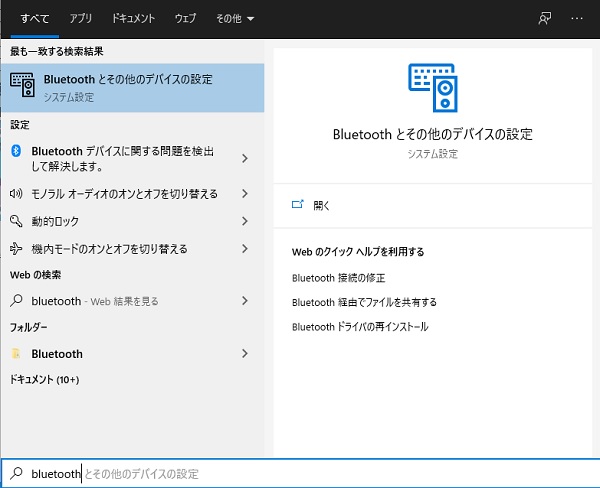
Task: Switch to the アプリ tab
Action: pos(80,19)
